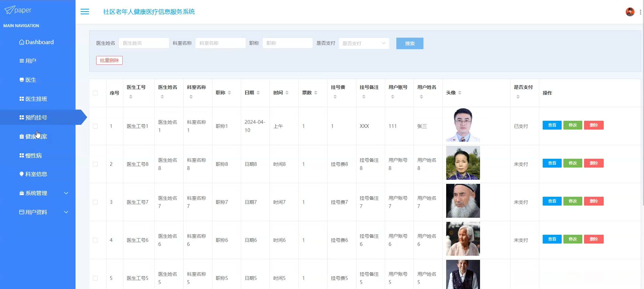The width and height of the screenshot is (644, 289).
Task: Sort by 挂号备注 column arrows
Action: pos(364,97)
